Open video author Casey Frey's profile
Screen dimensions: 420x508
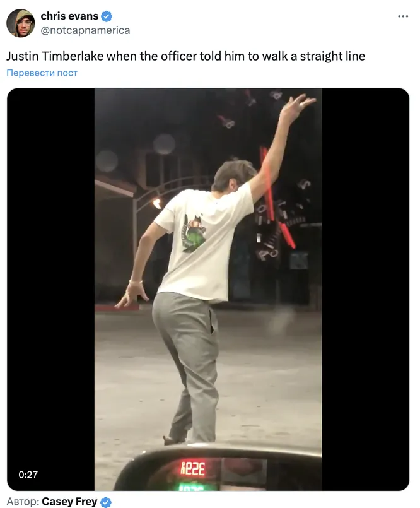click(69, 502)
